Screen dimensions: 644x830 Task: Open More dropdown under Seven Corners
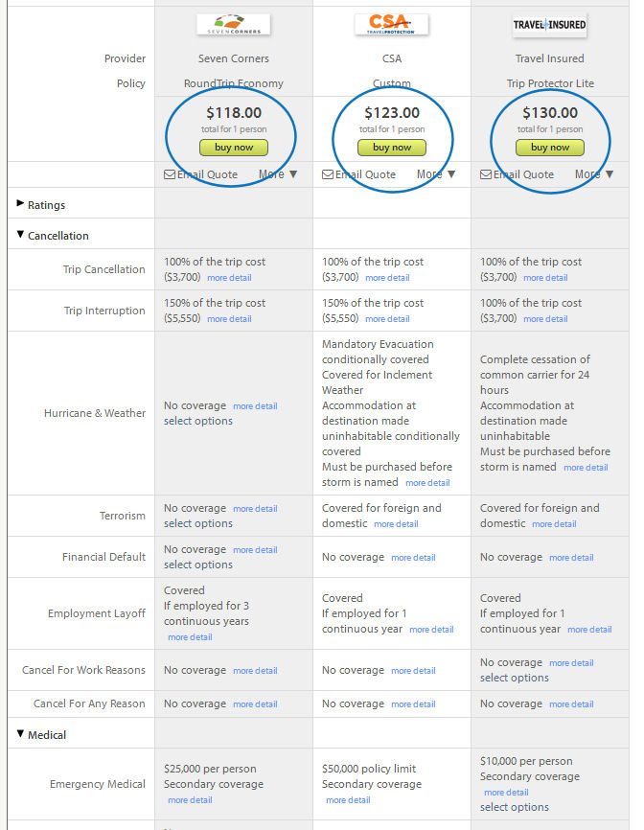[278, 174]
